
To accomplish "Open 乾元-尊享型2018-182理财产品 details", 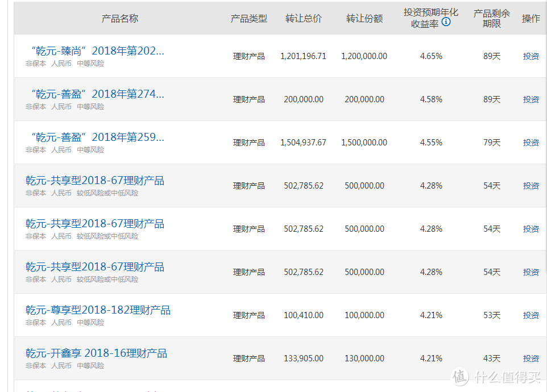I will tap(98, 310).
